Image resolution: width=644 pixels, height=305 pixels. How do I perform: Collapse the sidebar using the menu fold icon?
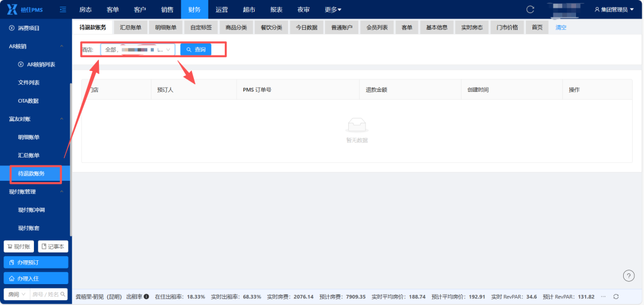63,9
